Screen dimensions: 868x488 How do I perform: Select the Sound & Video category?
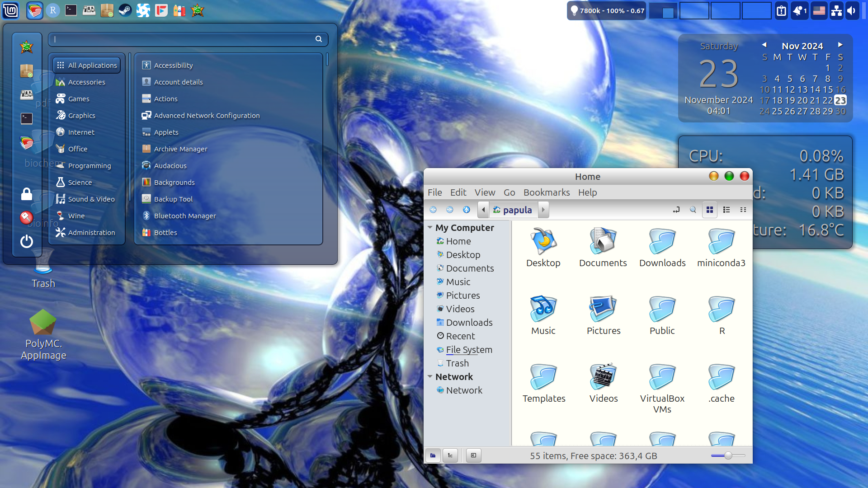click(x=87, y=199)
